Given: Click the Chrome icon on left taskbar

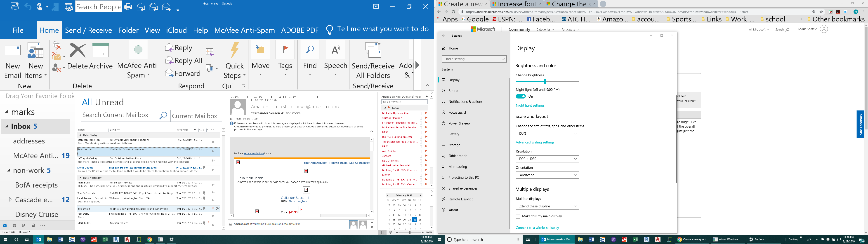Looking at the screenshot, I should tap(149, 240).
